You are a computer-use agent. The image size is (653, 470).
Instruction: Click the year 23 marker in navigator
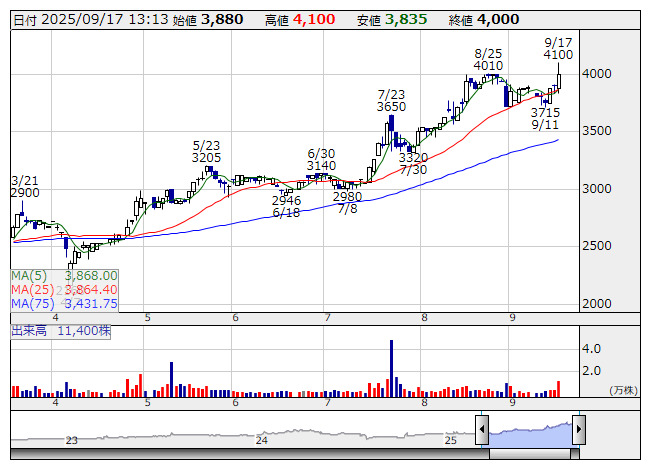(72, 440)
